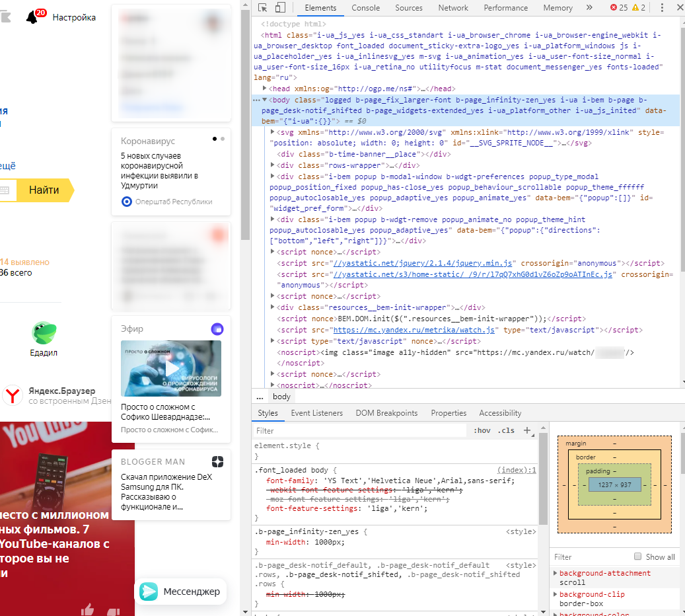Open the DevTools three-dot menu
Image resolution: width=685 pixels, height=616 pixels.
[662, 7]
